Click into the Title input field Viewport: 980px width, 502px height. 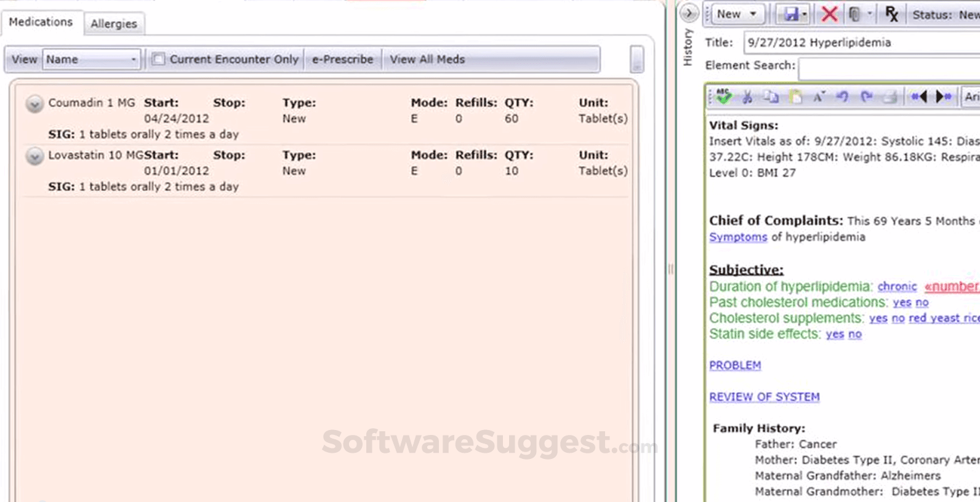(862, 42)
